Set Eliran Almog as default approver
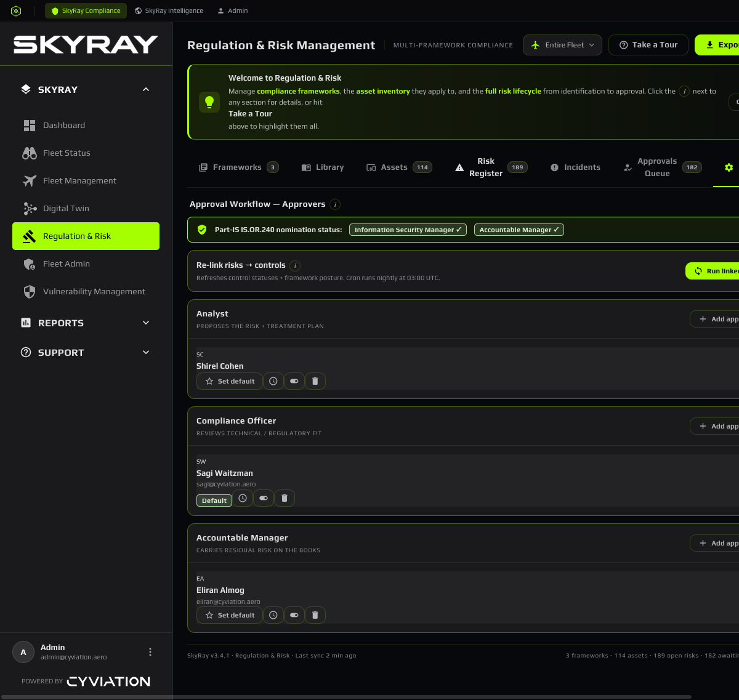 [229, 615]
